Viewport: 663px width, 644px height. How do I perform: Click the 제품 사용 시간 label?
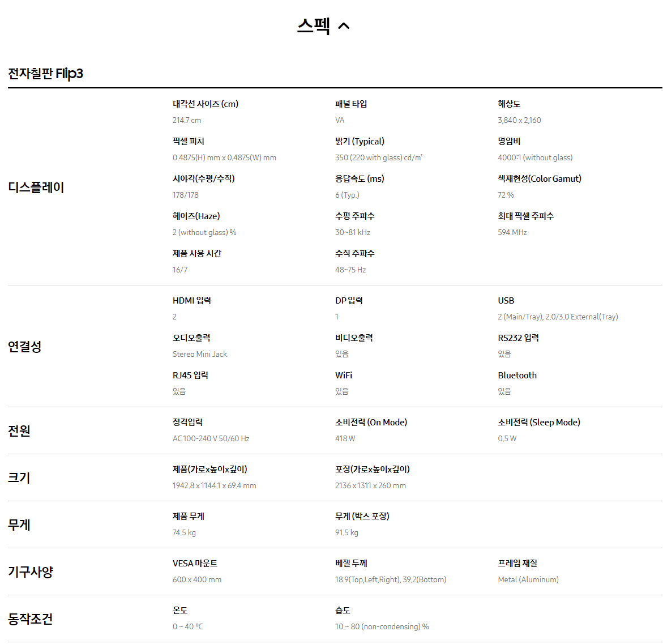197,253
